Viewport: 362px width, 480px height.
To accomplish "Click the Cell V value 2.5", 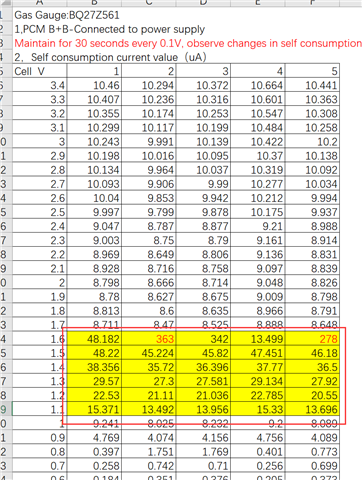I will point(40,212).
